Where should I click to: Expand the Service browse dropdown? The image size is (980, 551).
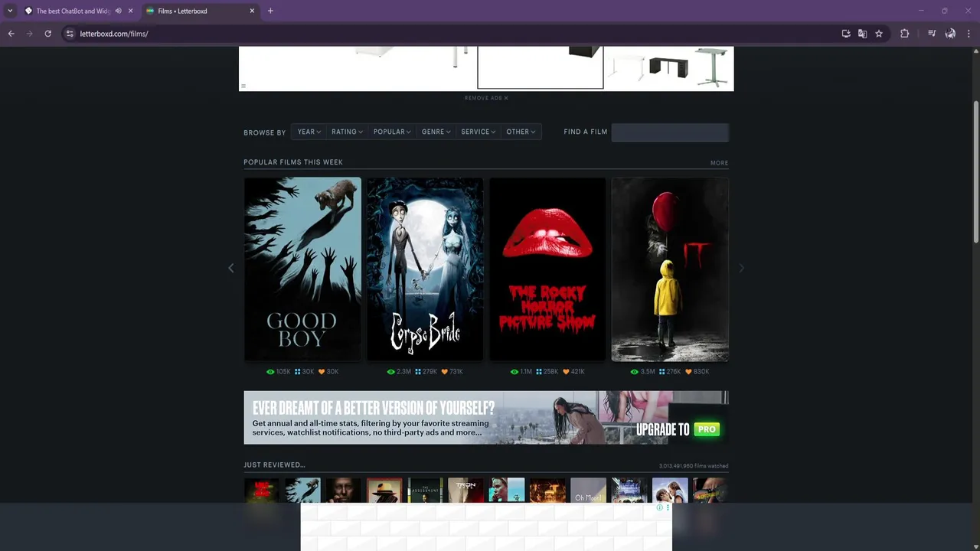478,132
